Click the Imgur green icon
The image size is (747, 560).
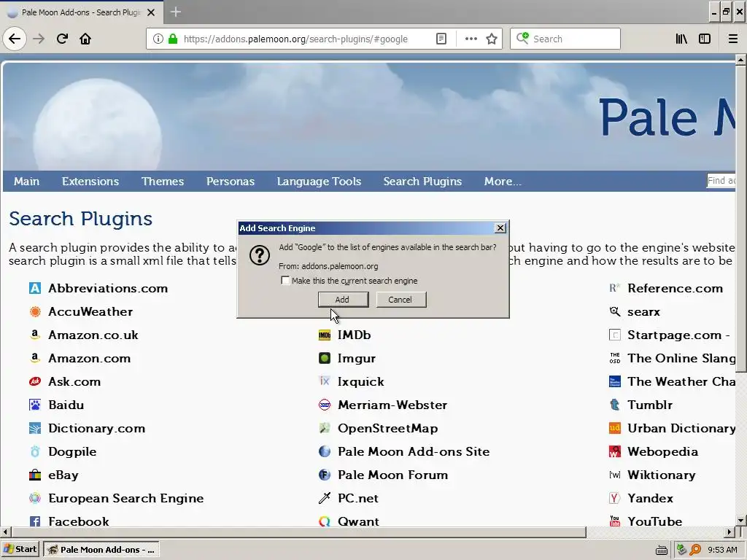point(325,358)
